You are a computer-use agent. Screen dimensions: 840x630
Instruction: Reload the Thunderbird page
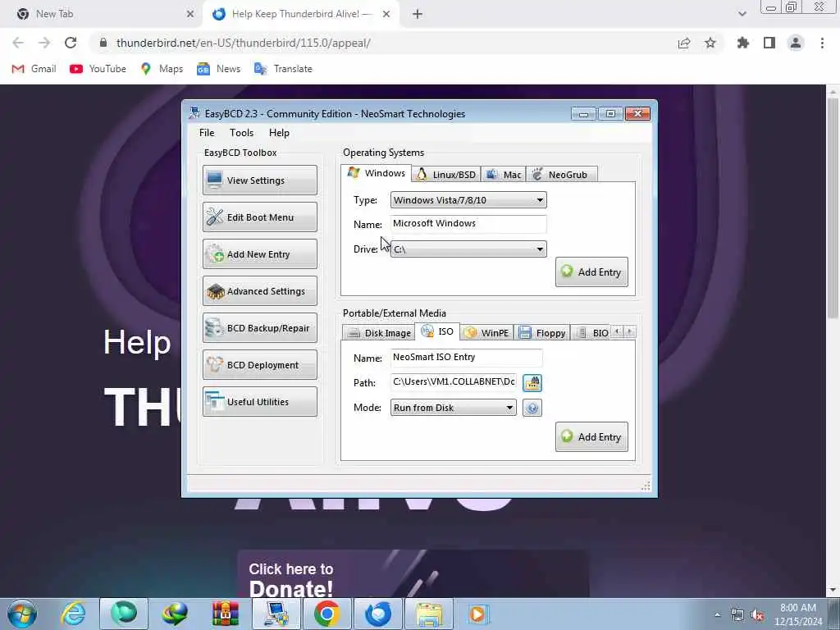(71, 43)
